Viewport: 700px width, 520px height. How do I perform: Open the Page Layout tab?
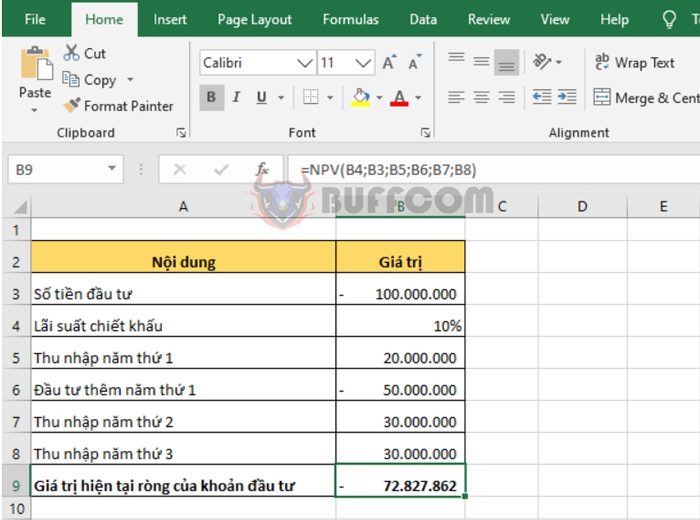254,19
